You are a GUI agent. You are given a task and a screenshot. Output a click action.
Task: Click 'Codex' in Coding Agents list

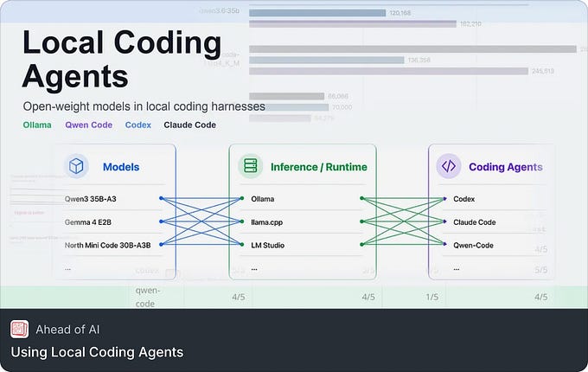[463, 199]
